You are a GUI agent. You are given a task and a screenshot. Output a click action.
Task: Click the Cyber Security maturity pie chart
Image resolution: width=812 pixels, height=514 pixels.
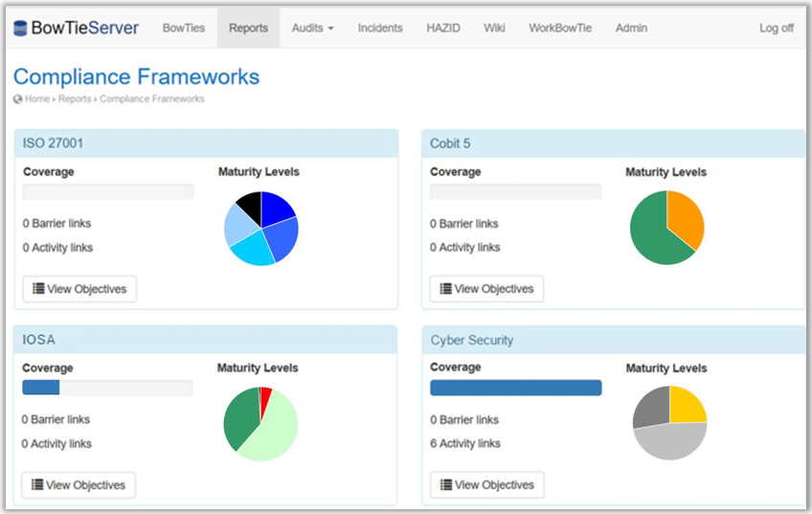coord(668,423)
